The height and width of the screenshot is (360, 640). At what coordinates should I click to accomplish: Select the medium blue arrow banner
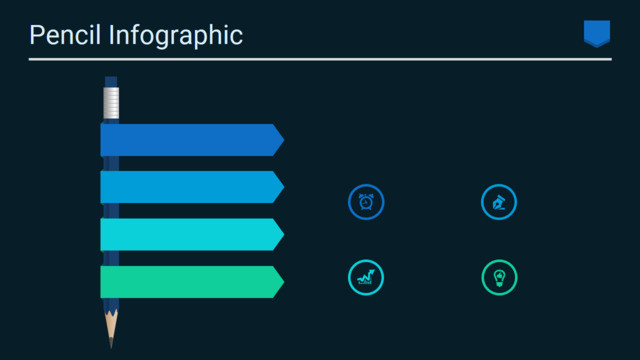192,187
